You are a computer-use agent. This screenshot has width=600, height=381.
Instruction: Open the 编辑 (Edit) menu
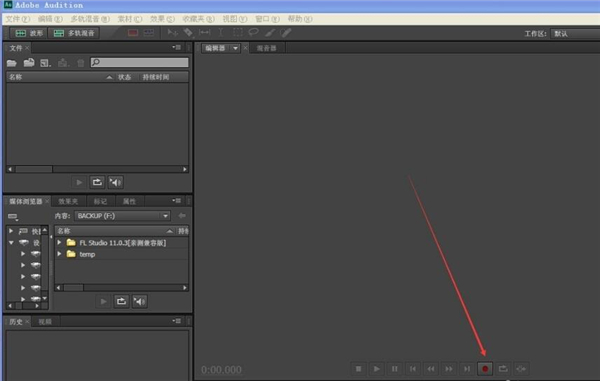(50, 19)
